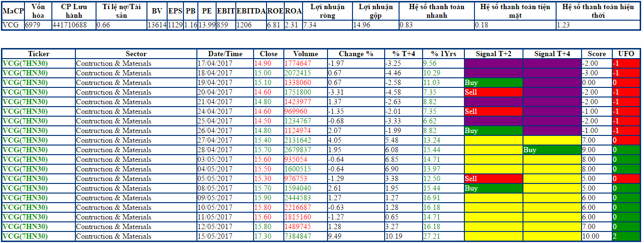Image resolution: width=644 pixels, height=243 pixels.
Task: Click the current ratio value 1.23
Action: pos(563,25)
